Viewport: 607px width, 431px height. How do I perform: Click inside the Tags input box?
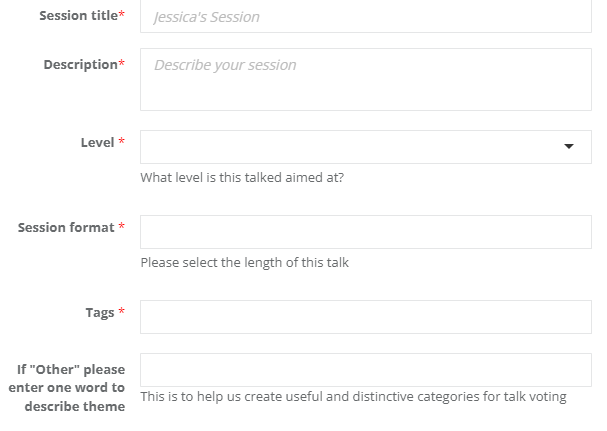point(366,317)
